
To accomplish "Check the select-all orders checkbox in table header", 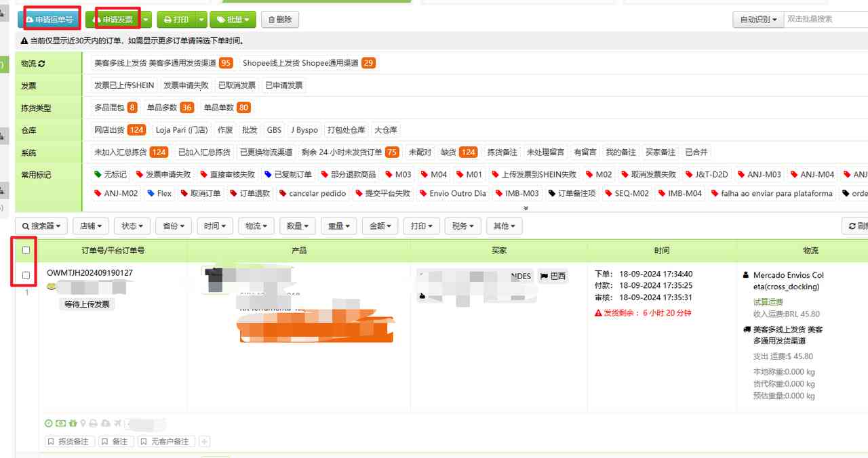I will [x=25, y=250].
